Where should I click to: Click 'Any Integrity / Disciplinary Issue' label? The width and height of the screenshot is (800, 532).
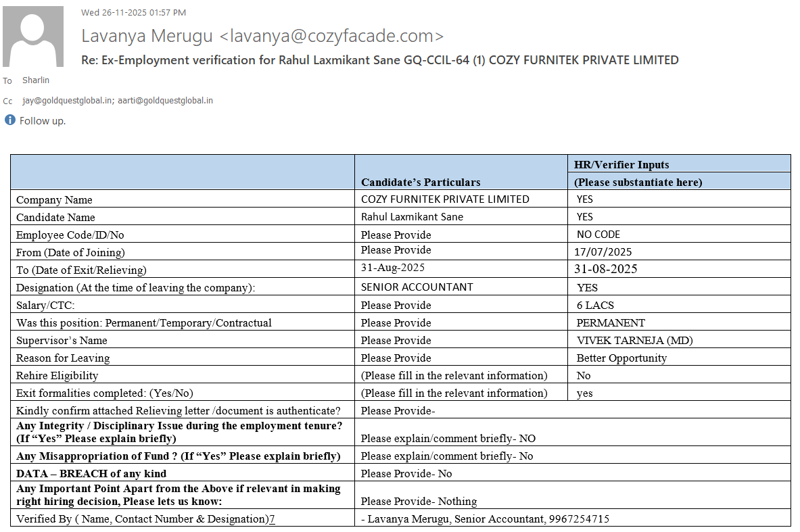(179, 432)
